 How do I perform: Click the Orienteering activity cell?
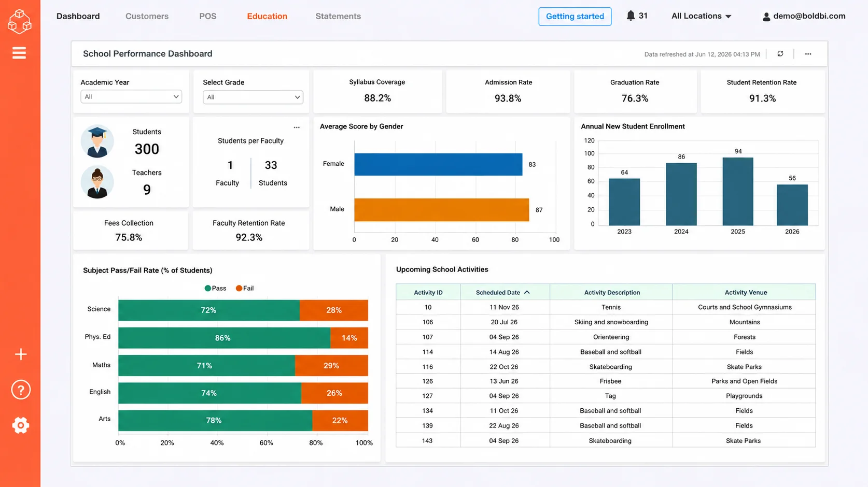click(x=611, y=337)
